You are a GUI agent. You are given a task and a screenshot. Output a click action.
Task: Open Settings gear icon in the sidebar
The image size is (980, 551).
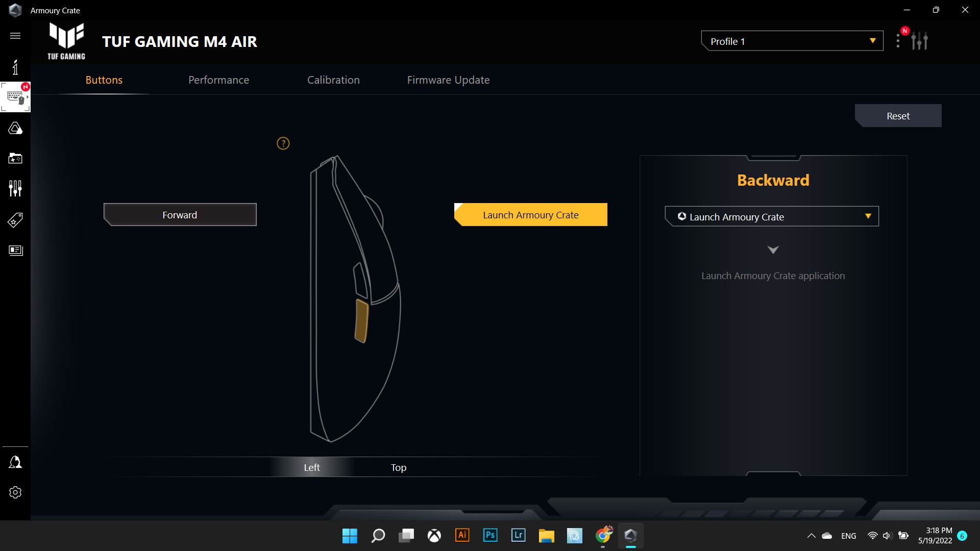click(x=15, y=492)
